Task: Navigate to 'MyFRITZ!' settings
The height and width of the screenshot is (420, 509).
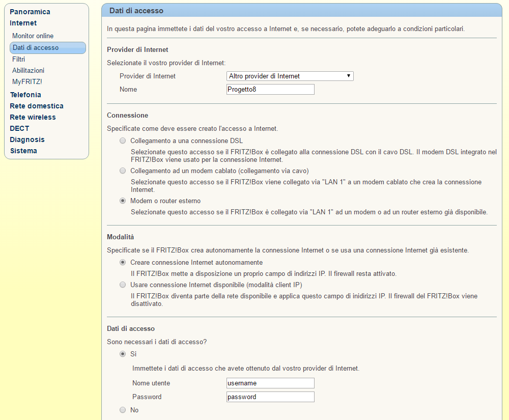Action: [27, 81]
